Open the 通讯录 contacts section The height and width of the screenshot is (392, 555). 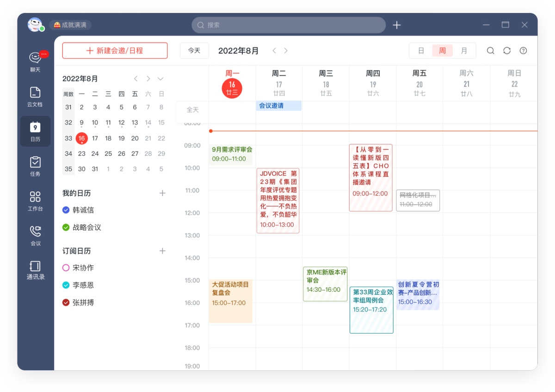click(x=35, y=270)
